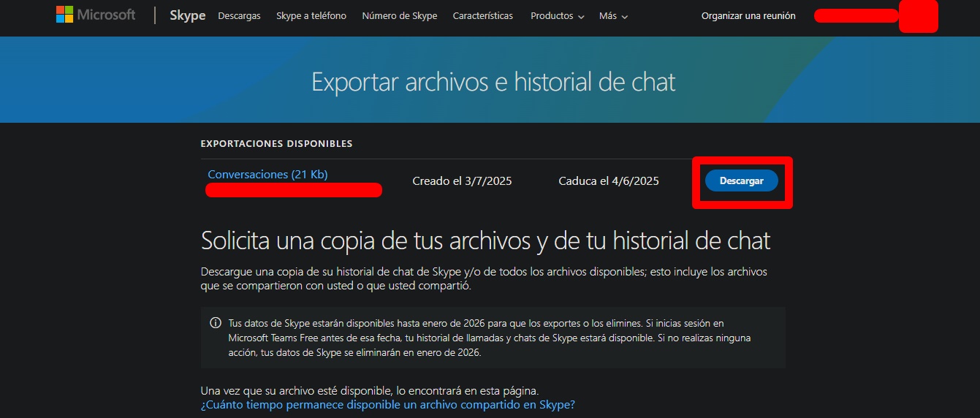The height and width of the screenshot is (418, 980).
Task: Click the Creado el 3/7/2025 text
Action: tap(462, 181)
